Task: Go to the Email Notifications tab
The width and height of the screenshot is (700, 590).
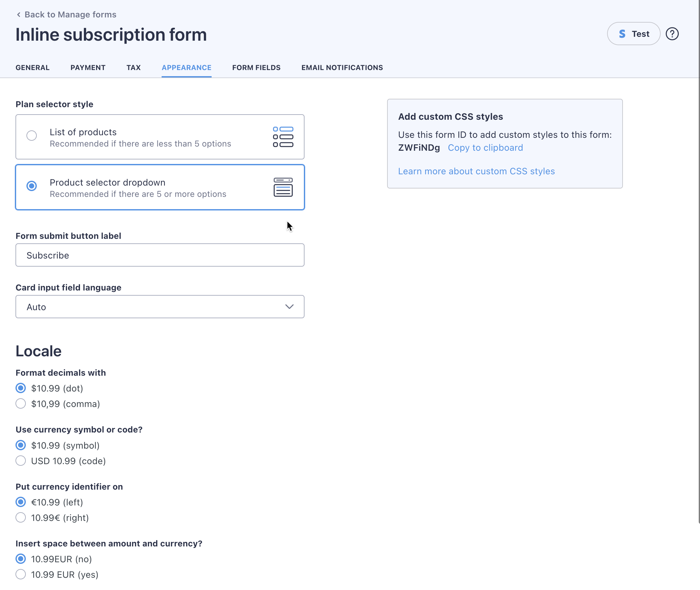Action: [342, 67]
